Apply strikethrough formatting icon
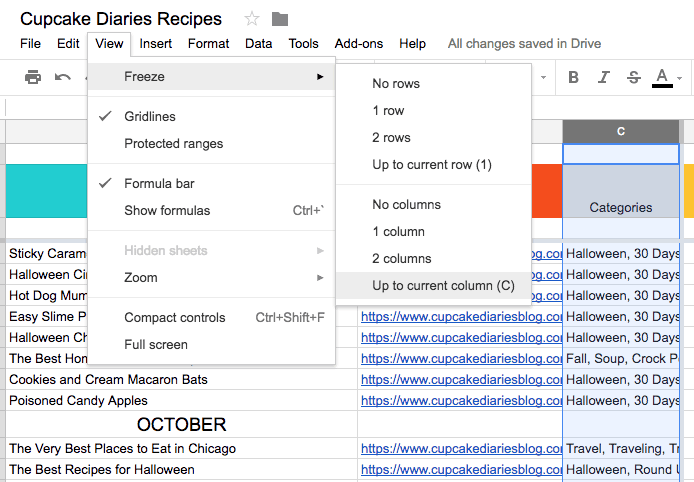The width and height of the screenshot is (694, 482). [633, 77]
